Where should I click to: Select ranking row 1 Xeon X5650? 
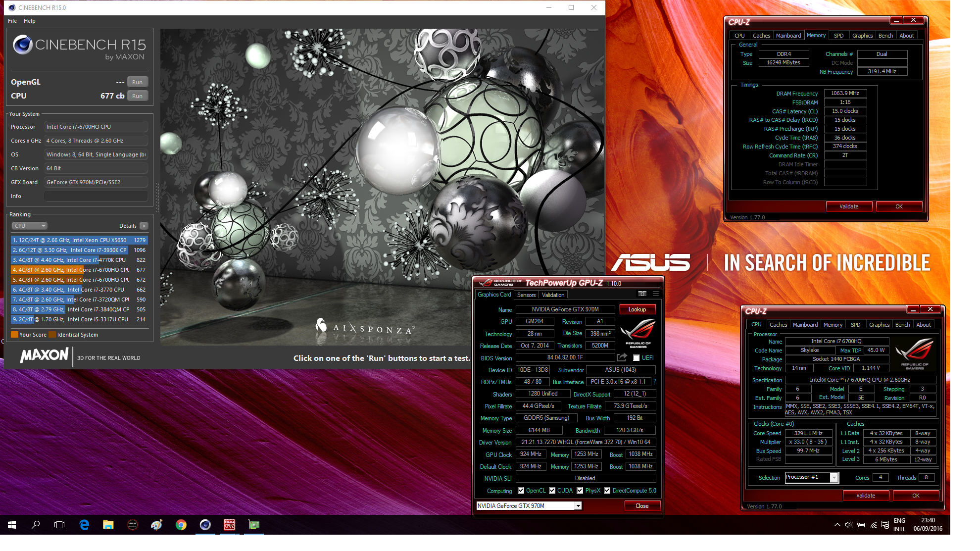point(79,240)
